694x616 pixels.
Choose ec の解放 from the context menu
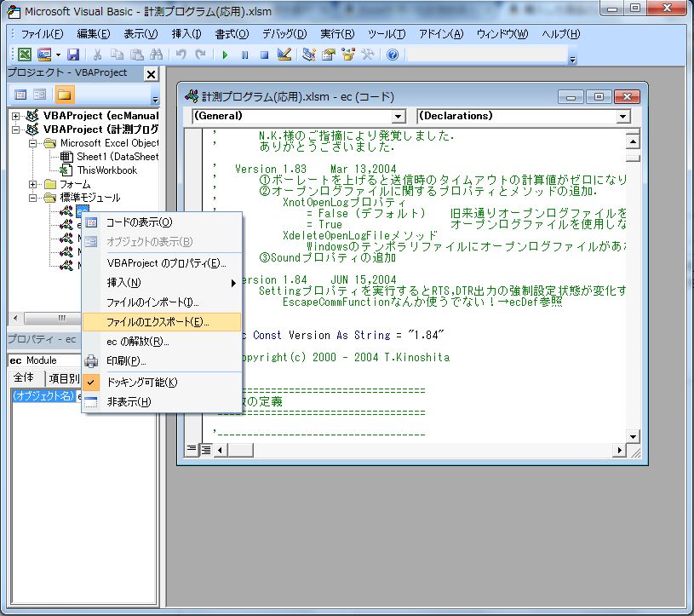(x=162, y=342)
